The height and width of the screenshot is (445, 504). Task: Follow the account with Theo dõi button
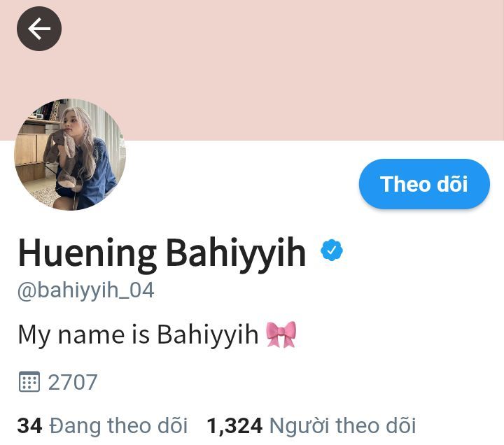[x=424, y=184]
